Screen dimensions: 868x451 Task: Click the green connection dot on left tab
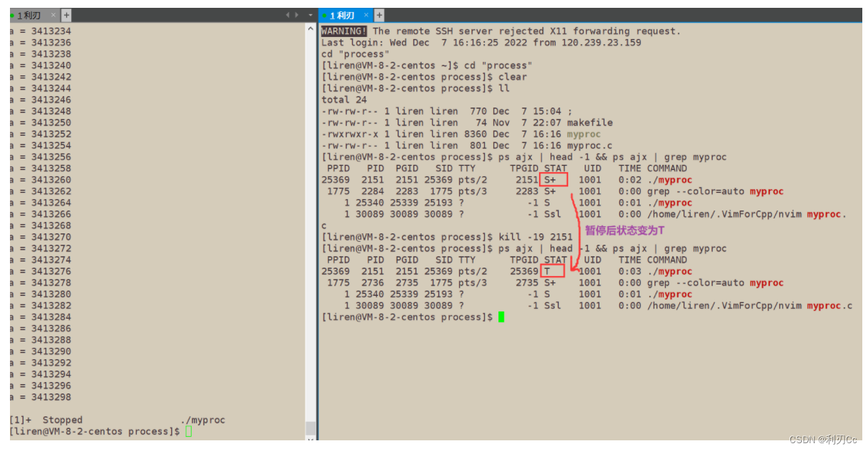click(12, 15)
